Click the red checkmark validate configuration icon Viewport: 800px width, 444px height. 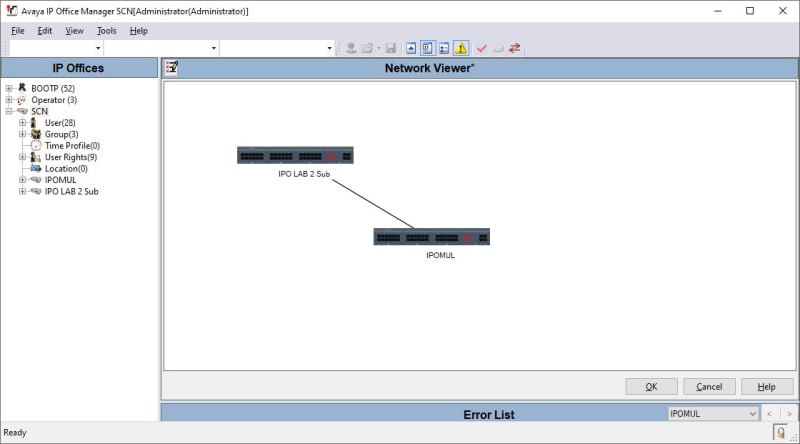[482, 48]
